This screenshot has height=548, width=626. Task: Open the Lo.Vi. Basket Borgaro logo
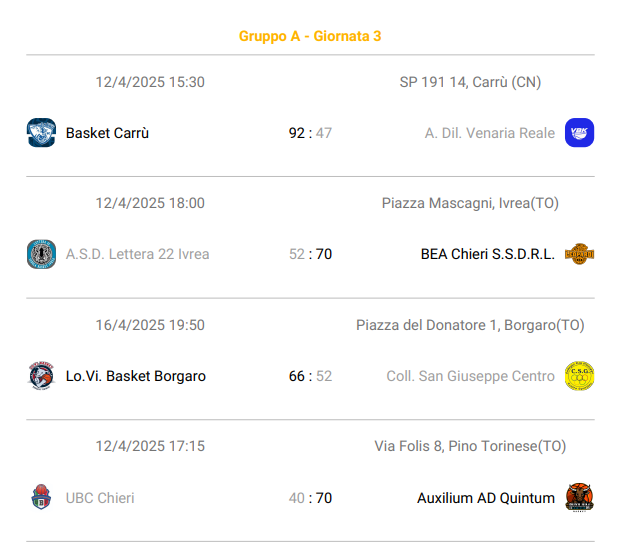coord(41,376)
